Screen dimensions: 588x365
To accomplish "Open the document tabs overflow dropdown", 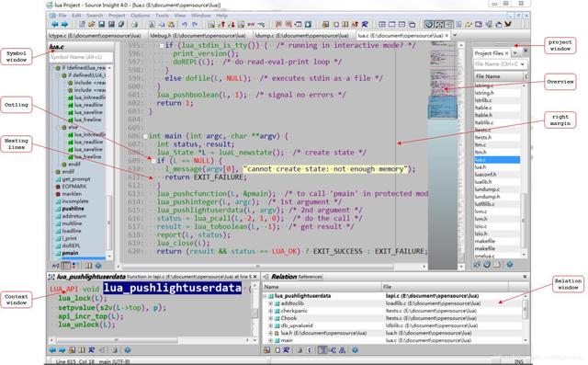I will [455, 35].
